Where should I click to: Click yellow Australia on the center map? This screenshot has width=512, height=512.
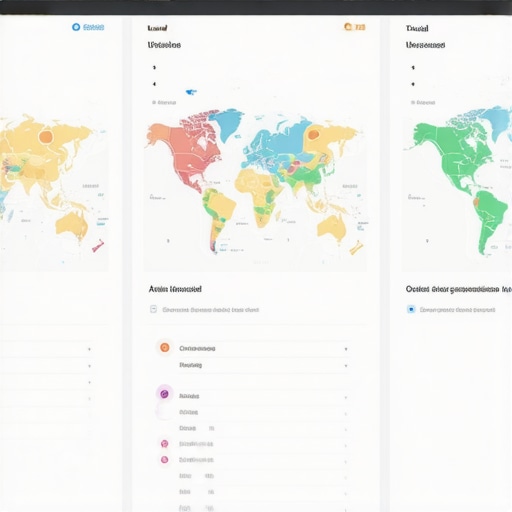(332, 228)
